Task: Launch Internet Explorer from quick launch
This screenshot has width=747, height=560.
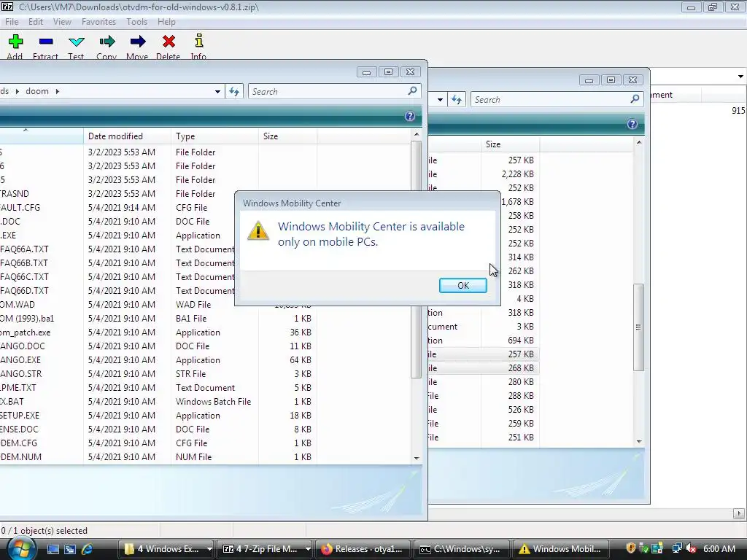Action: (87, 549)
